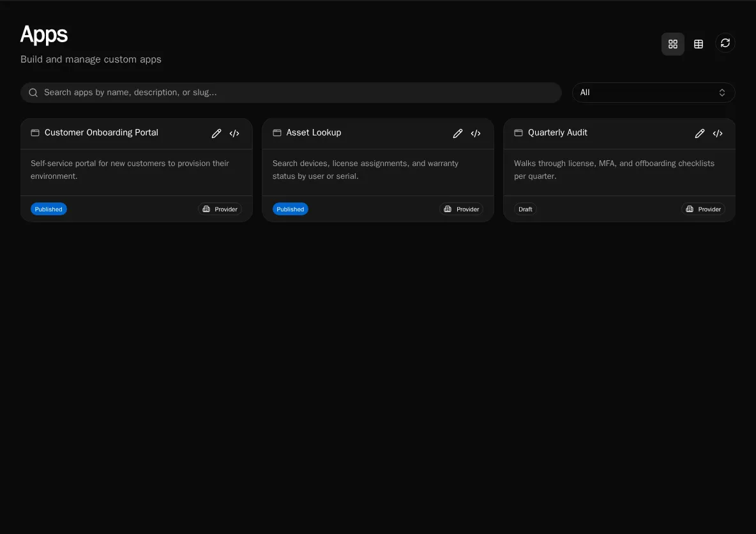Image resolution: width=756 pixels, height=534 pixels.
Task: Click Provider badge on Asset Lookup card
Action: (x=462, y=209)
